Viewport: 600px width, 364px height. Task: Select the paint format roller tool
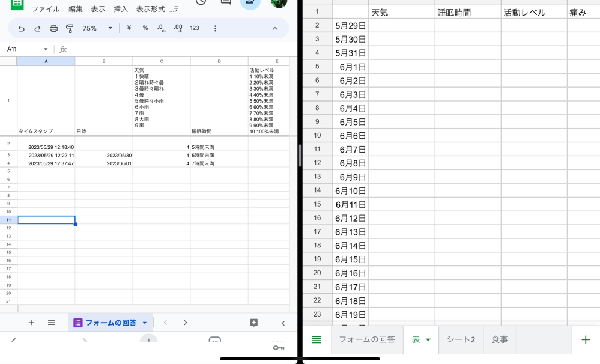coord(70,28)
